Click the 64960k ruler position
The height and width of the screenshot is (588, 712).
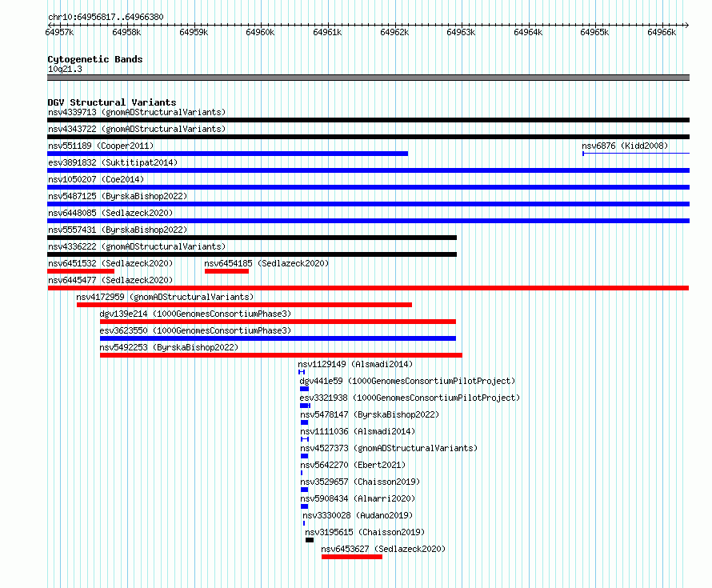(260, 32)
